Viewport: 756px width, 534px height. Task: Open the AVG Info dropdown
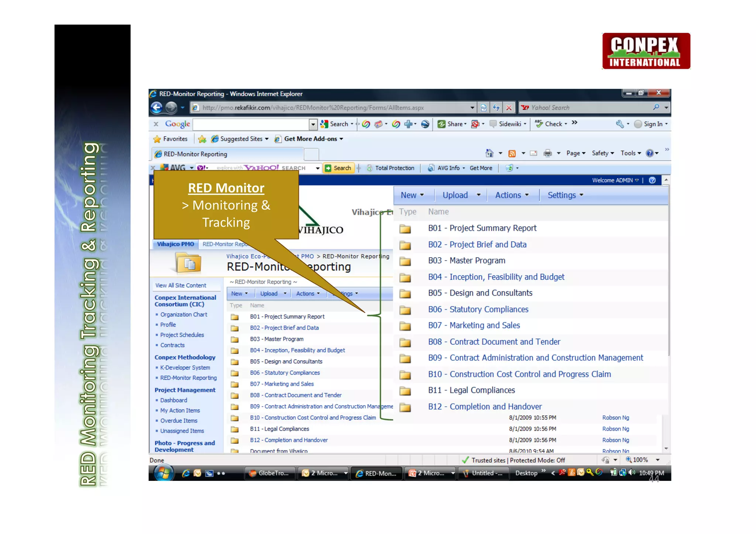[464, 168]
